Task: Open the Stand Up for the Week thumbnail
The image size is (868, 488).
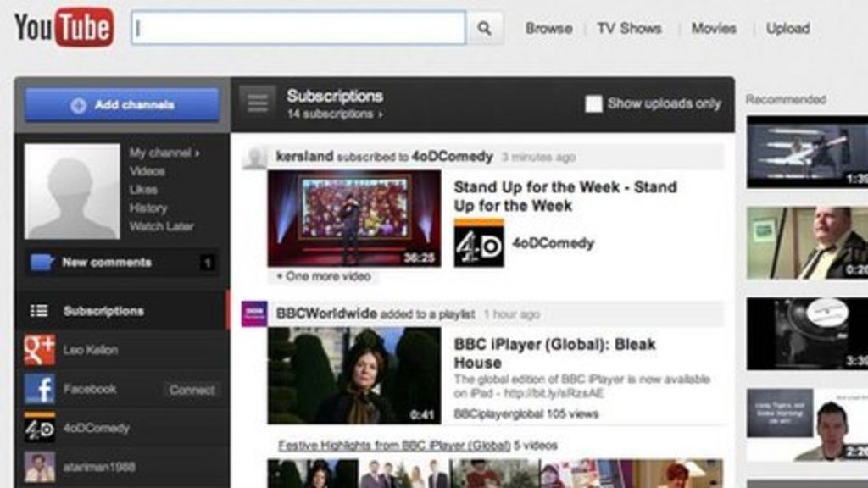Action: point(354,219)
